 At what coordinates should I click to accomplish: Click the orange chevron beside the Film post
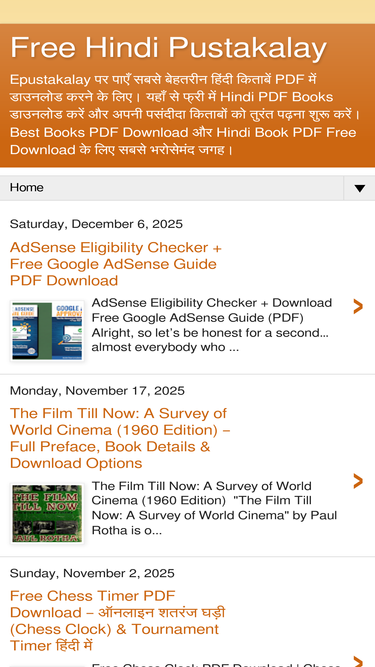[358, 481]
